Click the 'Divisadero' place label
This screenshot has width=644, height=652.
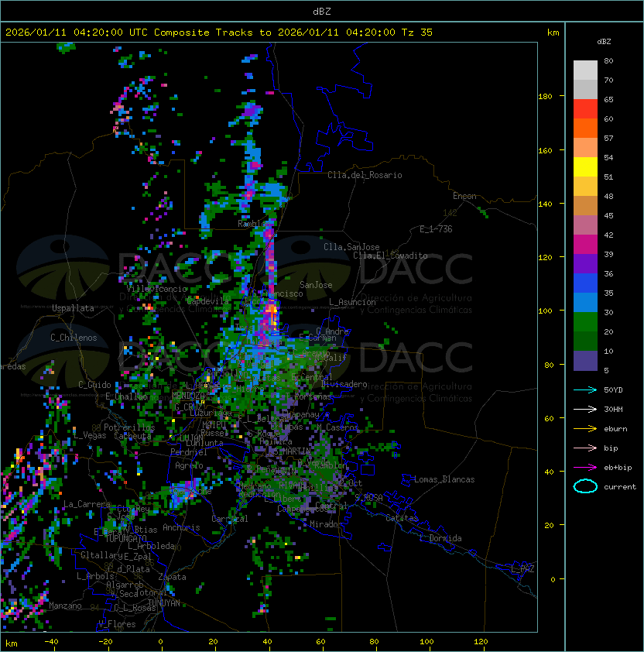pos(344,384)
